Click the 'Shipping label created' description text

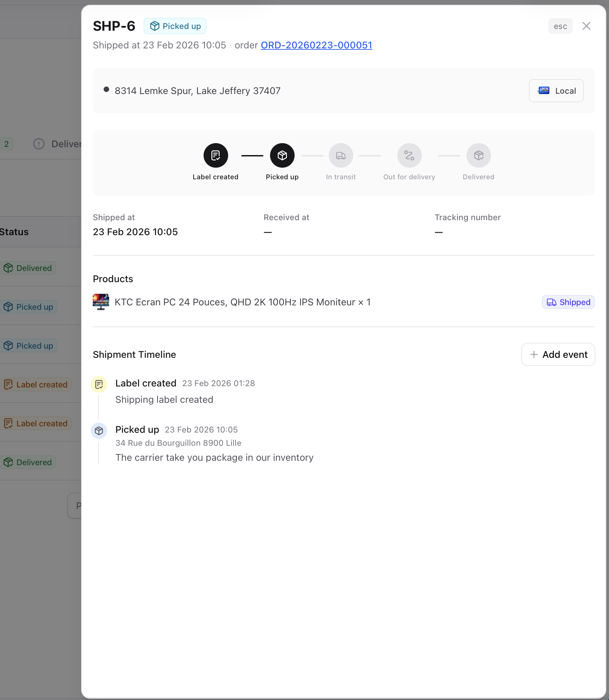click(x=164, y=399)
